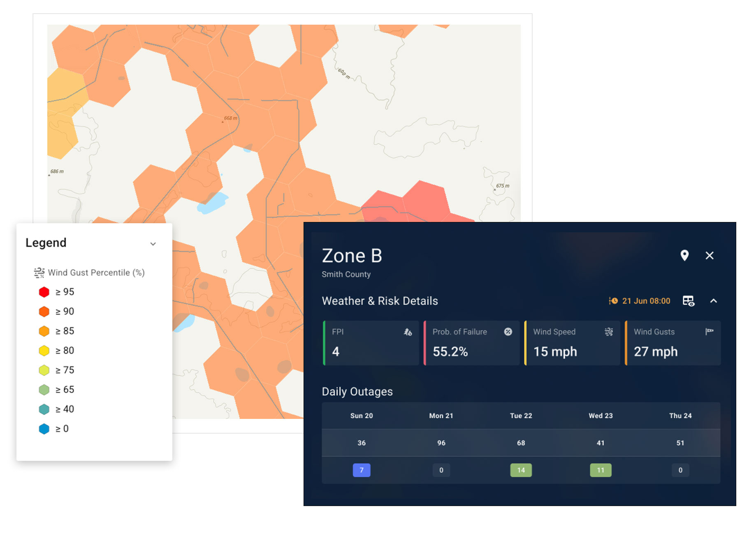Click the Wind Gusts windsock icon

(x=709, y=331)
